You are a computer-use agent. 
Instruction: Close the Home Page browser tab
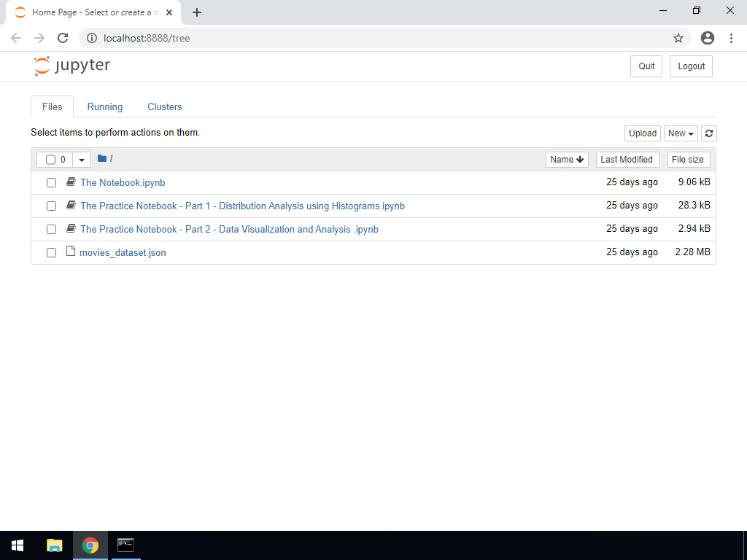(169, 12)
